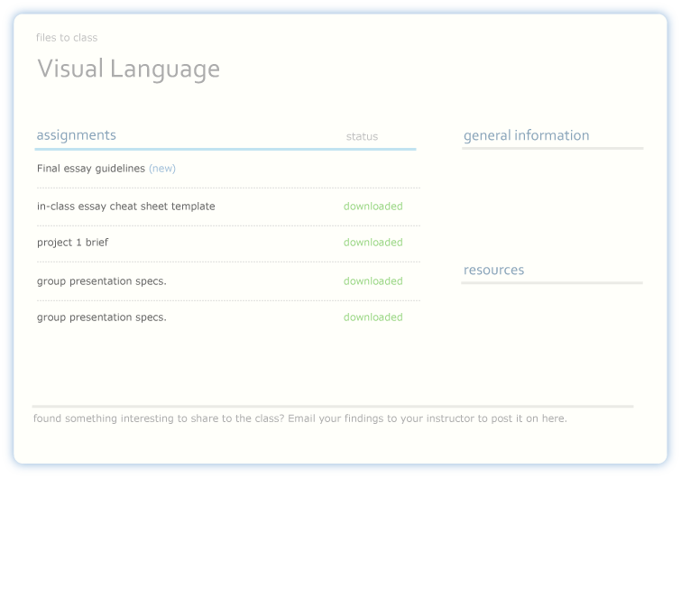Click the Visual Language course title
Viewport: 681px width, 616px height.
pyautogui.click(x=128, y=69)
